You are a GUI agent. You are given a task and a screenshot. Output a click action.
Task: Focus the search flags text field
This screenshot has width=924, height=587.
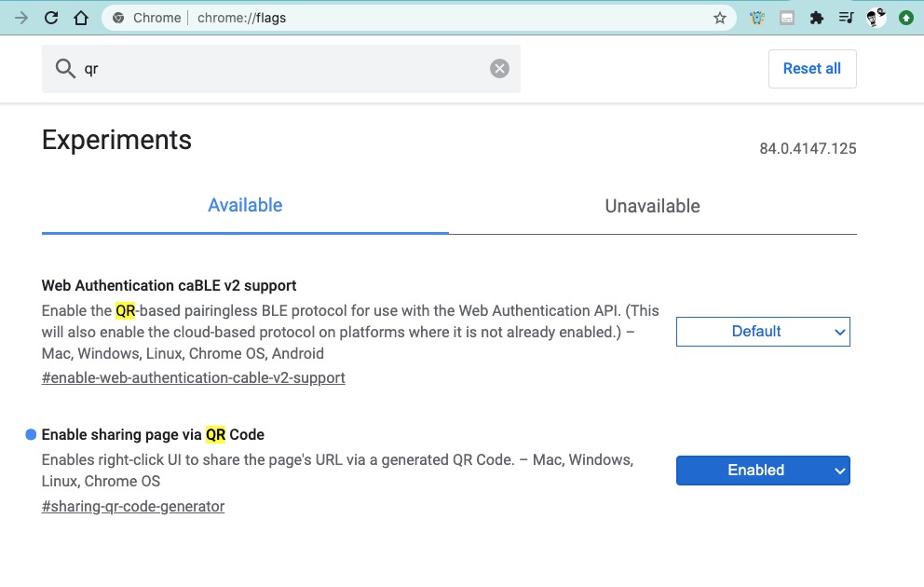[x=279, y=68]
